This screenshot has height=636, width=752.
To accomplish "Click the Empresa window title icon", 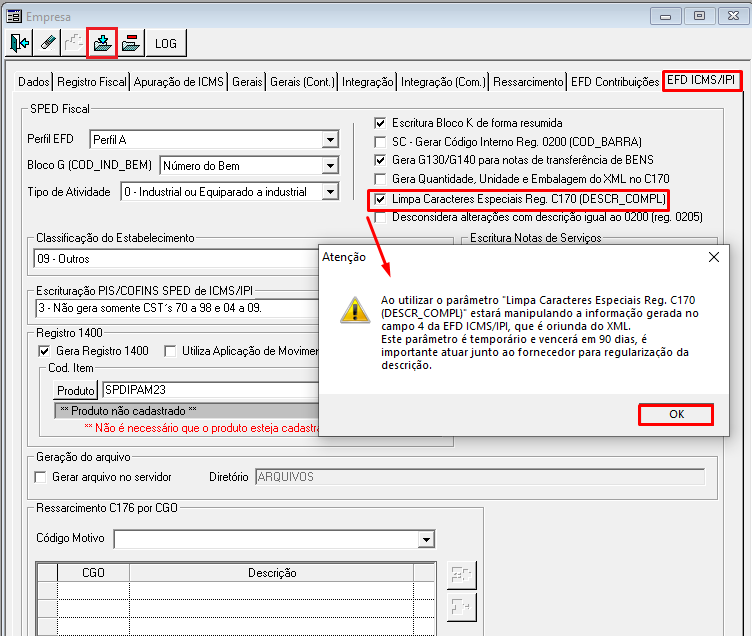I will point(14,16).
